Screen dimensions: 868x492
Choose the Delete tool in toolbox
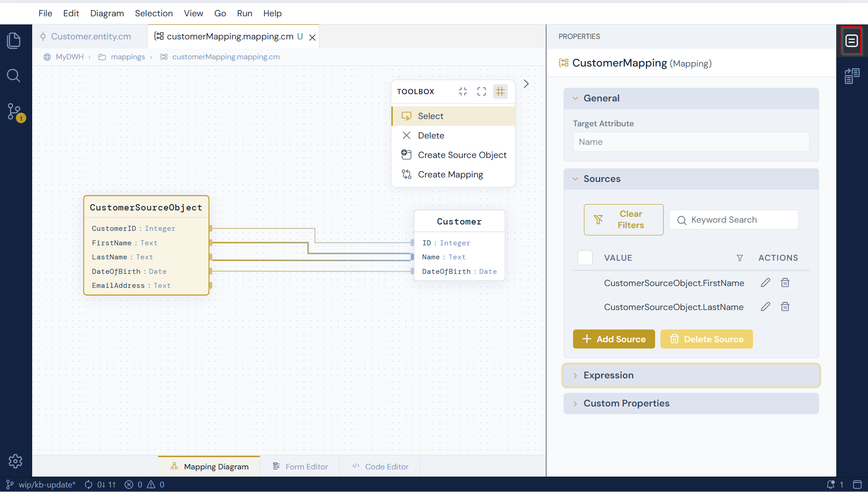(453, 135)
